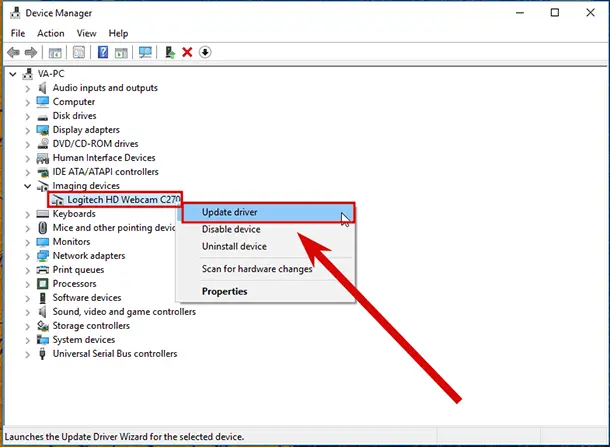Click the Processors chip icon
Image resolution: width=610 pixels, height=447 pixels.
[43, 284]
